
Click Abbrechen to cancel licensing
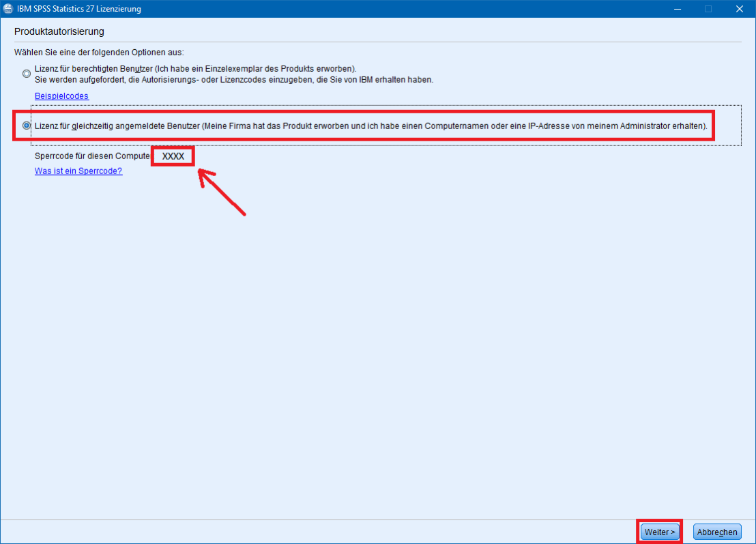point(717,531)
